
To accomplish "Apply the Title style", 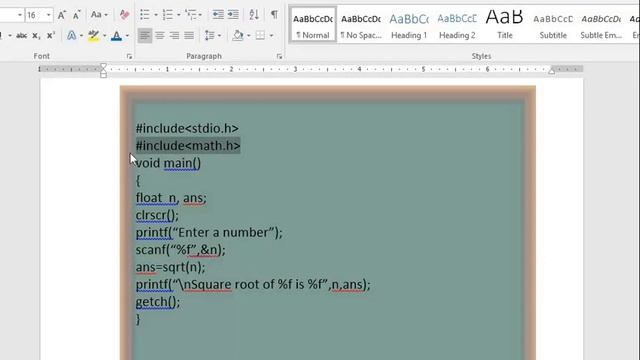I will click(504, 24).
